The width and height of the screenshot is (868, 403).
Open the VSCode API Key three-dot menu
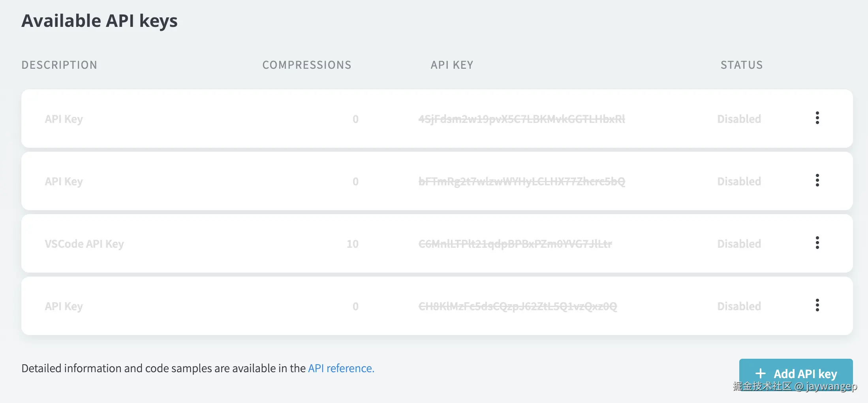click(817, 243)
